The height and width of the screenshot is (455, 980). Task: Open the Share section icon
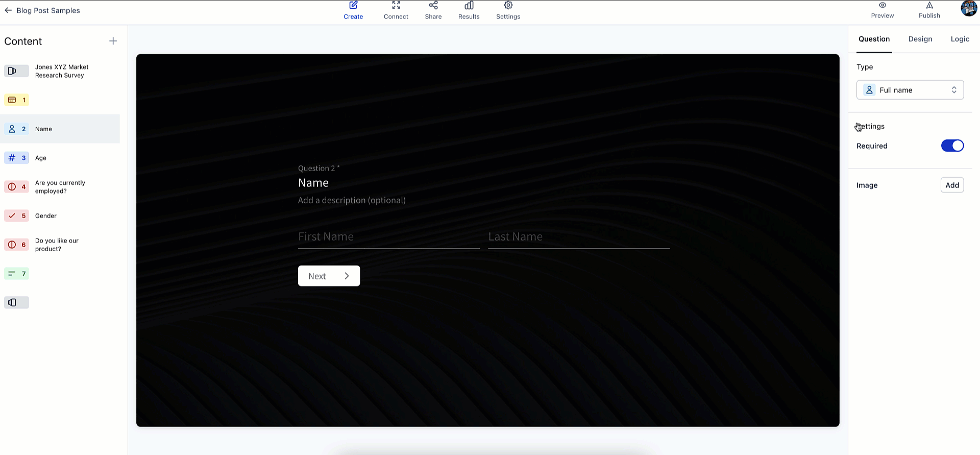(433, 6)
